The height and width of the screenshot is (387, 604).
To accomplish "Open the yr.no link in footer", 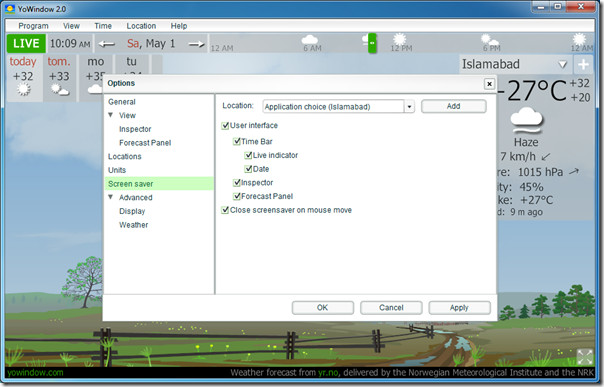I will tap(328, 373).
